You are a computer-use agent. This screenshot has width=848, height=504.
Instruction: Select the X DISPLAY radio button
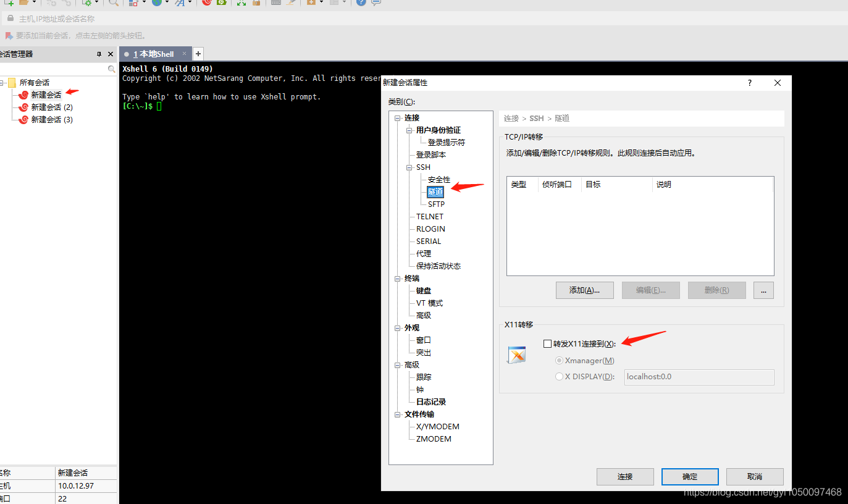[x=560, y=376]
